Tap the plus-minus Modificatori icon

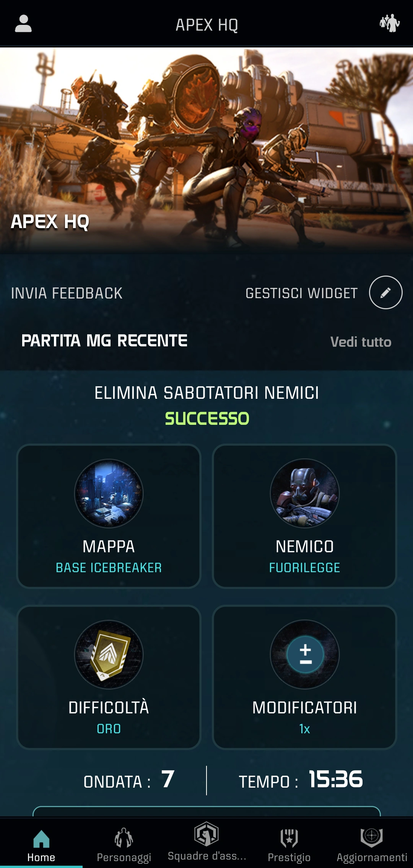(305, 654)
